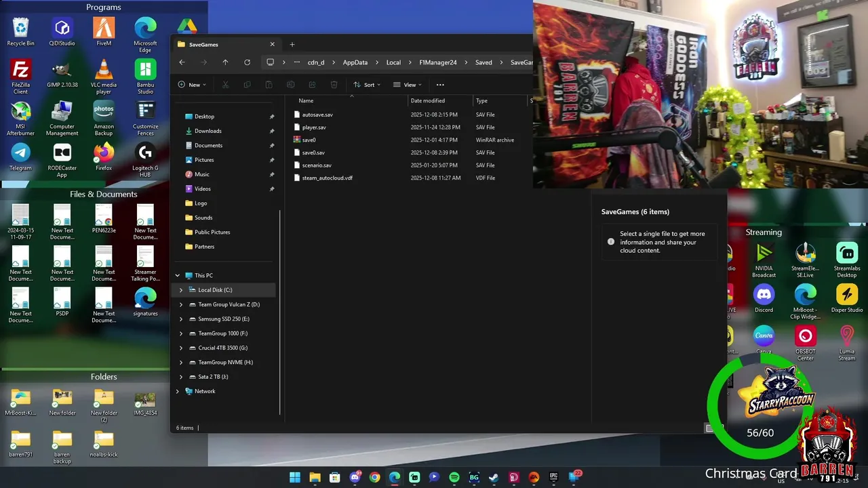Click the Paste toolbar icon
The width and height of the screenshot is (868, 488).
click(x=269, y=85)
